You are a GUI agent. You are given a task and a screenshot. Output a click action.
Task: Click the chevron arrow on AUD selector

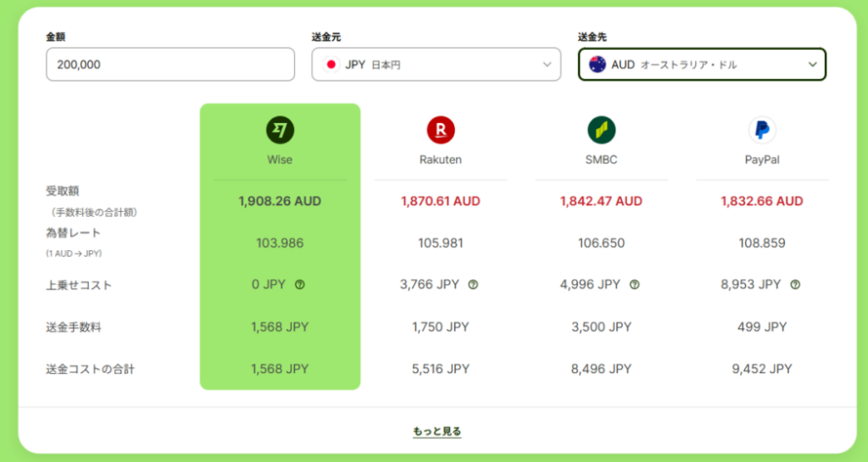[812, 64]
